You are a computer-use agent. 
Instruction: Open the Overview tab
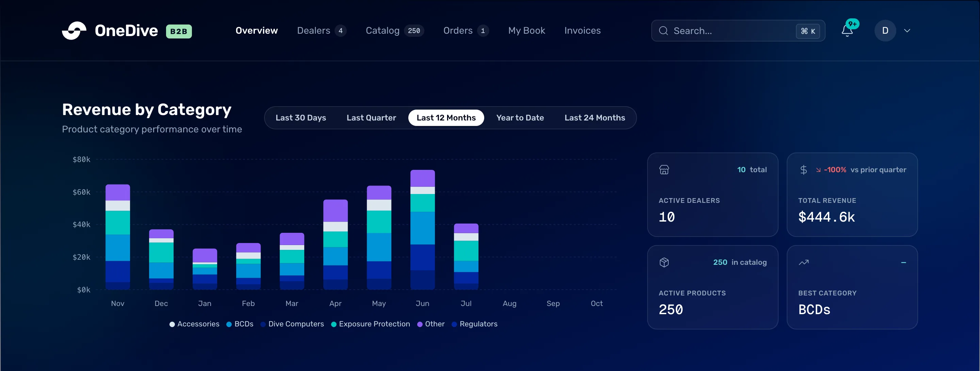tap(257, 30)
